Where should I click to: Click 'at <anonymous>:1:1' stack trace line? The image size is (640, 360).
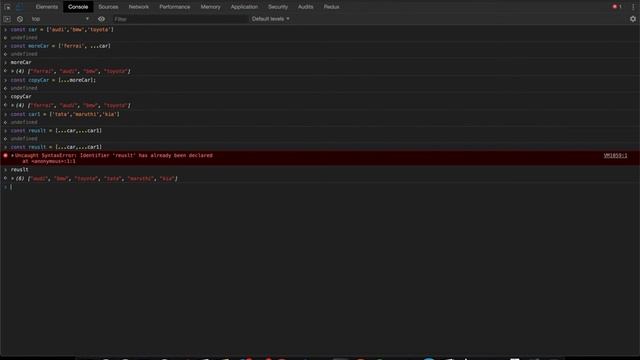click(x=49, y=162)
